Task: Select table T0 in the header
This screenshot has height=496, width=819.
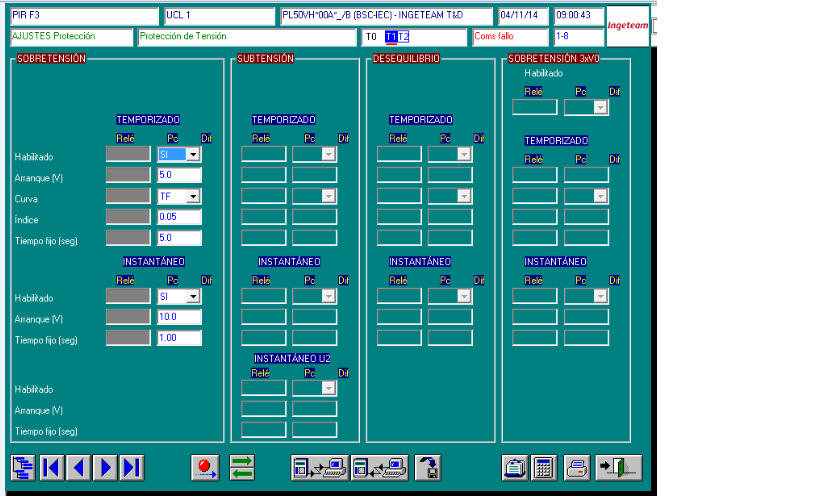Action: (371, 37)
